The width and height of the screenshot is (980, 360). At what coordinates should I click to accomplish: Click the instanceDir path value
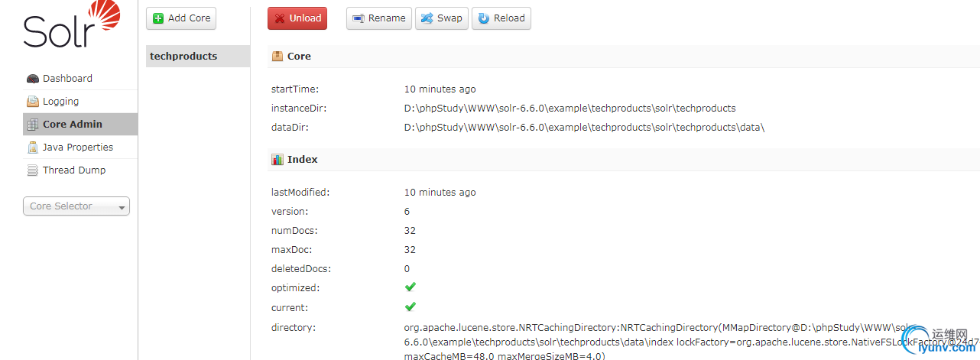pyautogui.click(x=570, y=109)
